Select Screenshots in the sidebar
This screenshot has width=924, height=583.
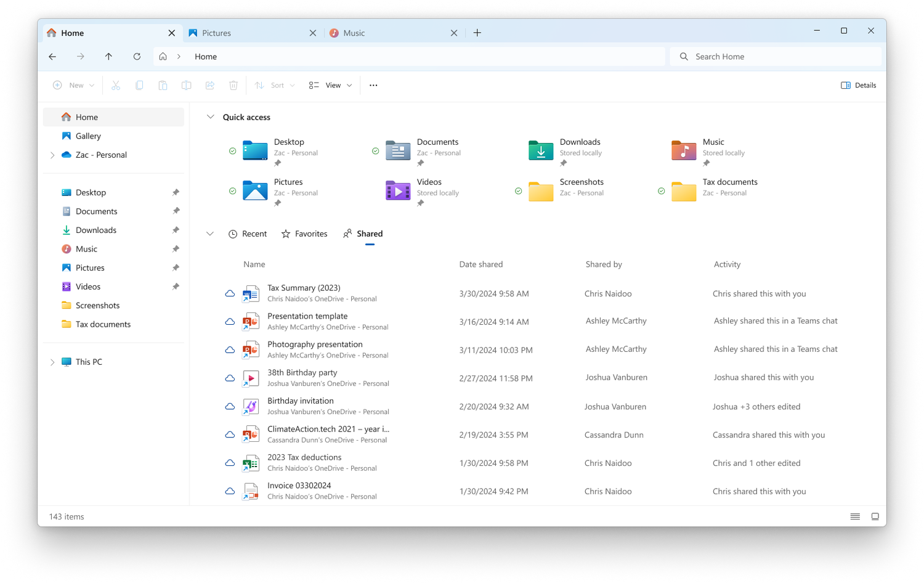113,306
